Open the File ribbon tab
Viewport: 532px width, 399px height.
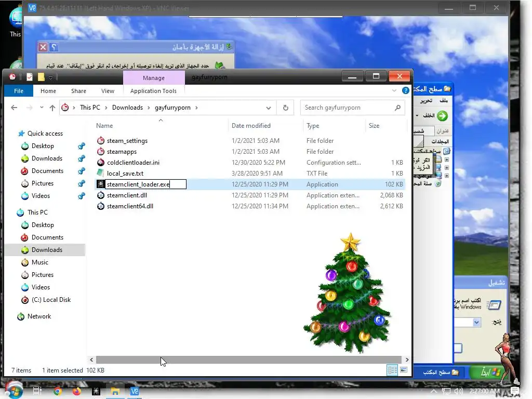[19, 91]
